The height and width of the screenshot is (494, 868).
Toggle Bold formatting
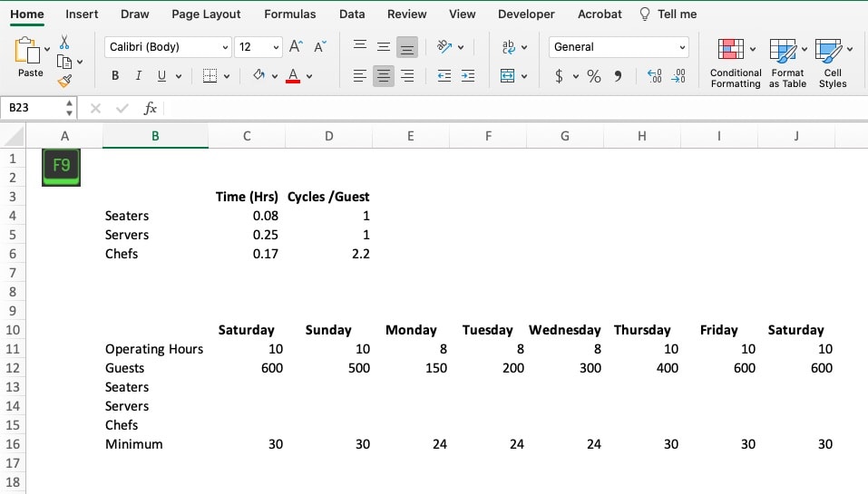coord(115,76)
